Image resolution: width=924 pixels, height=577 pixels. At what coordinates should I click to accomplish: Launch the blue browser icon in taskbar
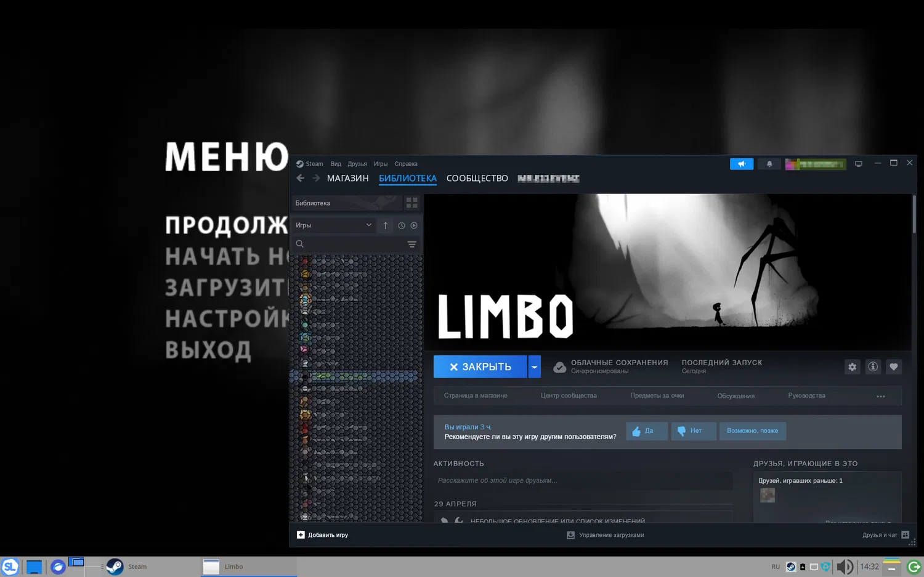pyautogui.click(x=58, y=567)
